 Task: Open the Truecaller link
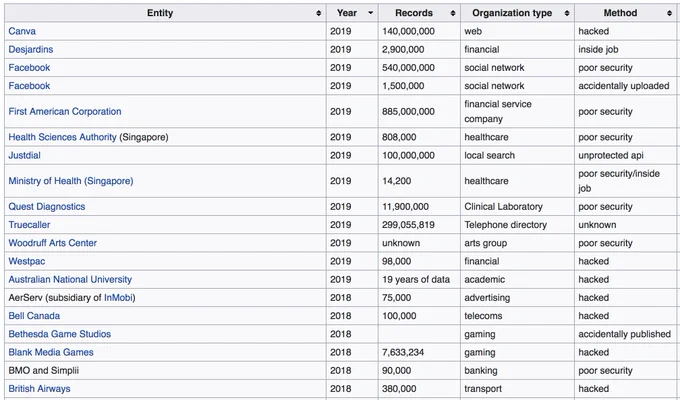coord(29,225)
